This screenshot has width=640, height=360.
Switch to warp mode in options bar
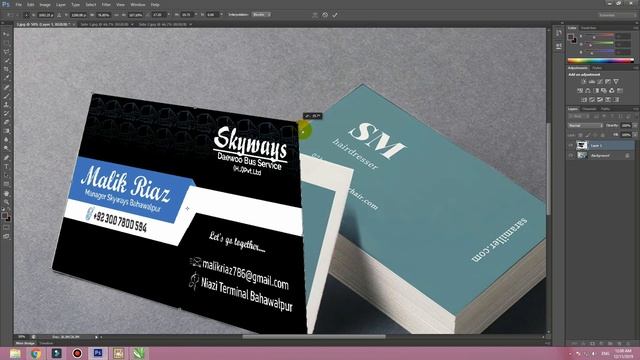click(315, 15)
